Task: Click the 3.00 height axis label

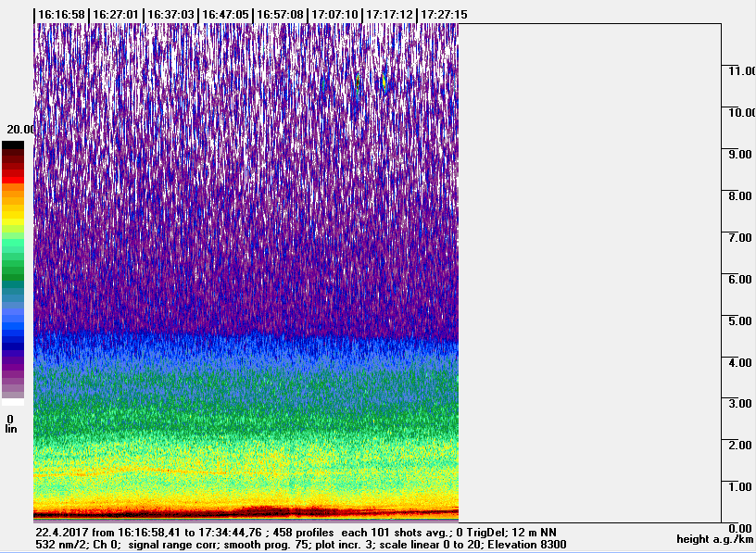Action: click(739, 404)
